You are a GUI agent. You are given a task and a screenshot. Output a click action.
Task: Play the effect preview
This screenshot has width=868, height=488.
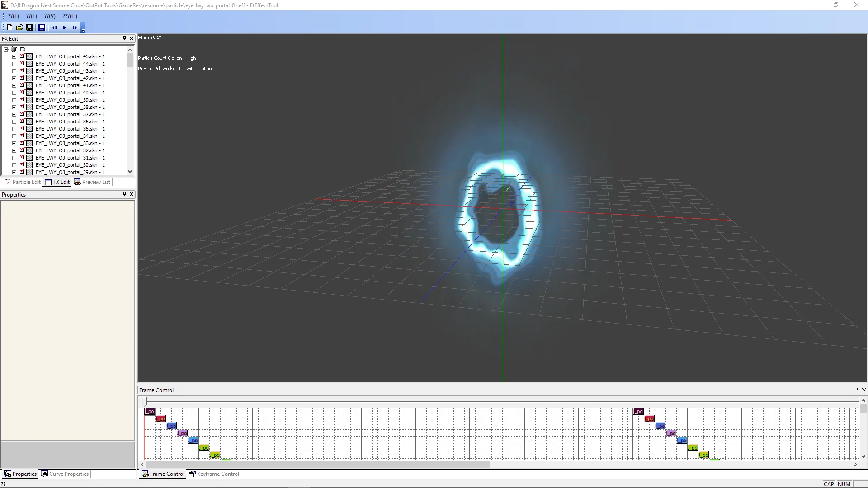pos(65,28)
